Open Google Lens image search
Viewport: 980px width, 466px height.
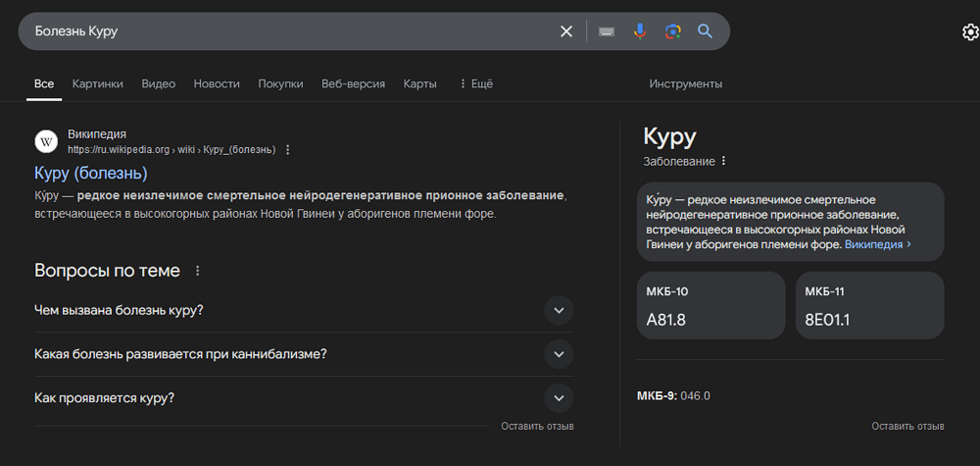pyautogui.click(x=672, y=31)
